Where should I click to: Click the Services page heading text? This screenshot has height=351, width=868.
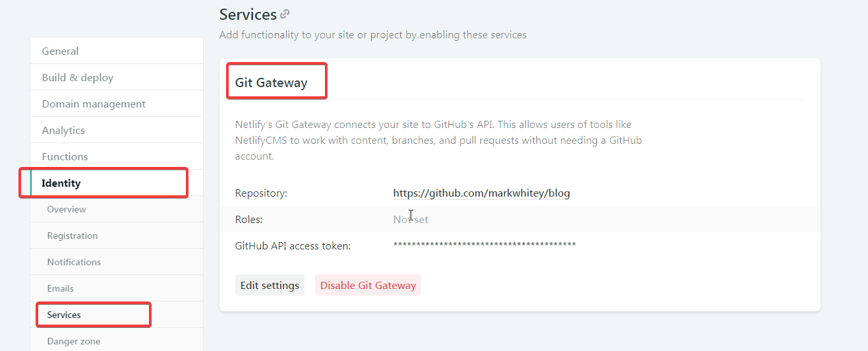(248, 14)
